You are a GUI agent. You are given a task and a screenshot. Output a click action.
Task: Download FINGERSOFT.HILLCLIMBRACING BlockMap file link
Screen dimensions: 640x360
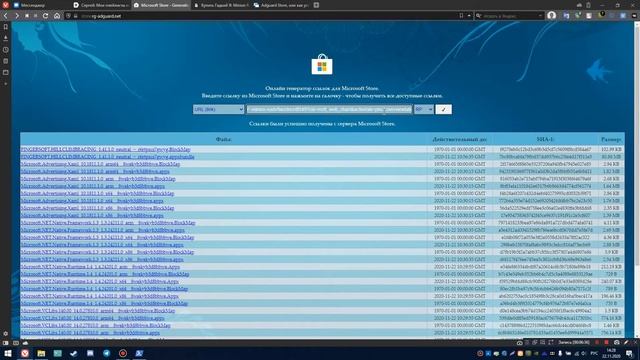pyautogui.click(x=105, y=149)
